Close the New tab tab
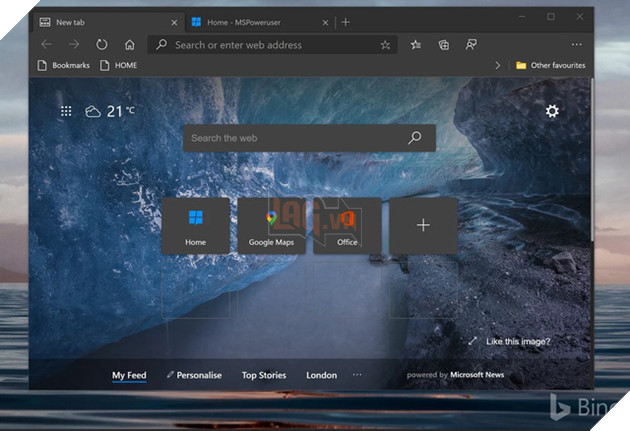 [174, 23]
